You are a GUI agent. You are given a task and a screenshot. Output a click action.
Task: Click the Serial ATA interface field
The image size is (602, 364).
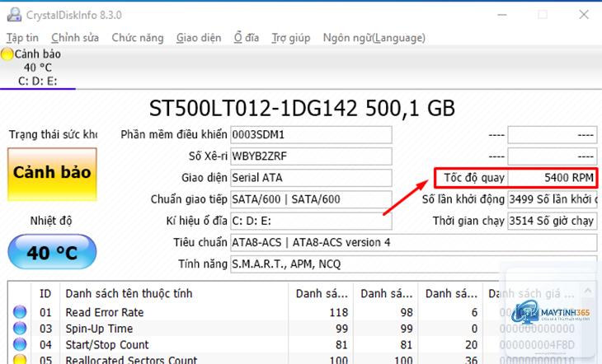point(311,178)
